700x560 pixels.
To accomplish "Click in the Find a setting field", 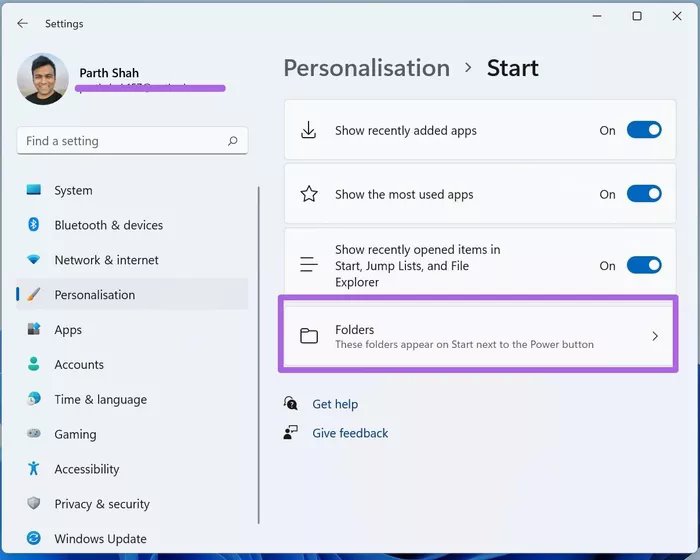I will (132, 141).
